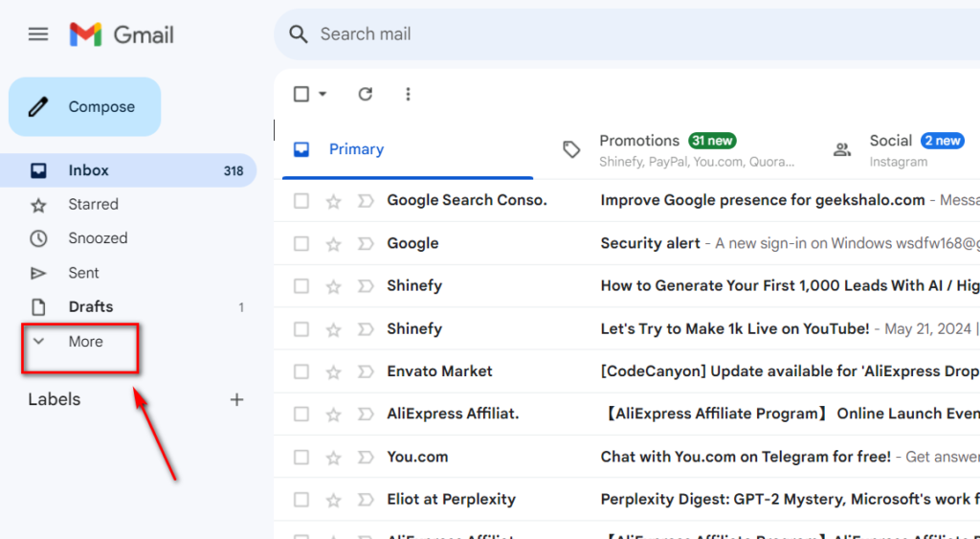
Task: Open the select dropdown arrow
Action: pyautogui.click(x=323, y=95)
